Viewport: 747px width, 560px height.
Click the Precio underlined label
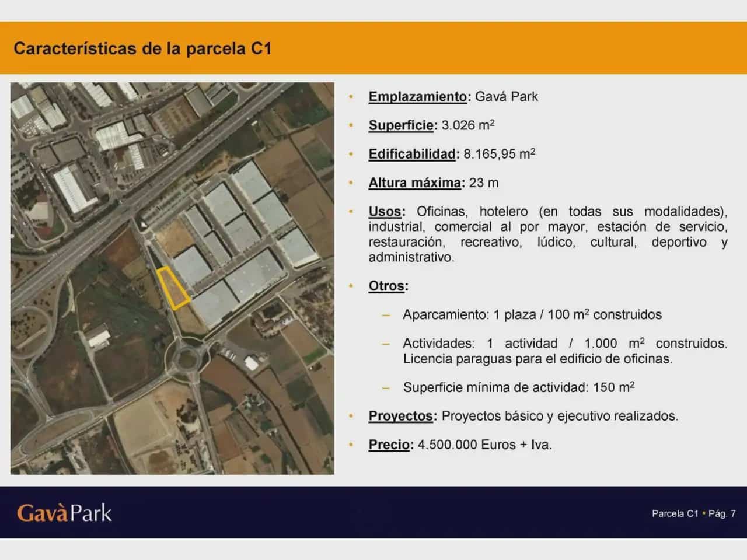pyautogui.click(x=389, y=445)
